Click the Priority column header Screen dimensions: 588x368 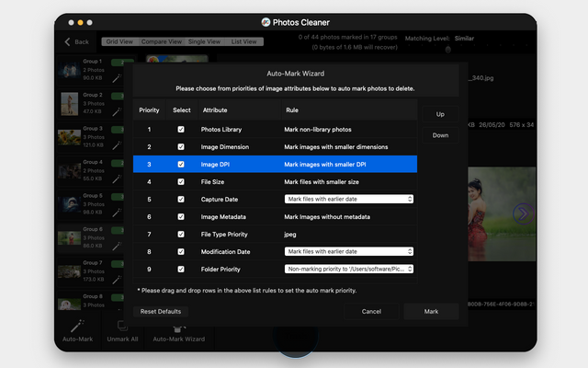click(149, 110)
